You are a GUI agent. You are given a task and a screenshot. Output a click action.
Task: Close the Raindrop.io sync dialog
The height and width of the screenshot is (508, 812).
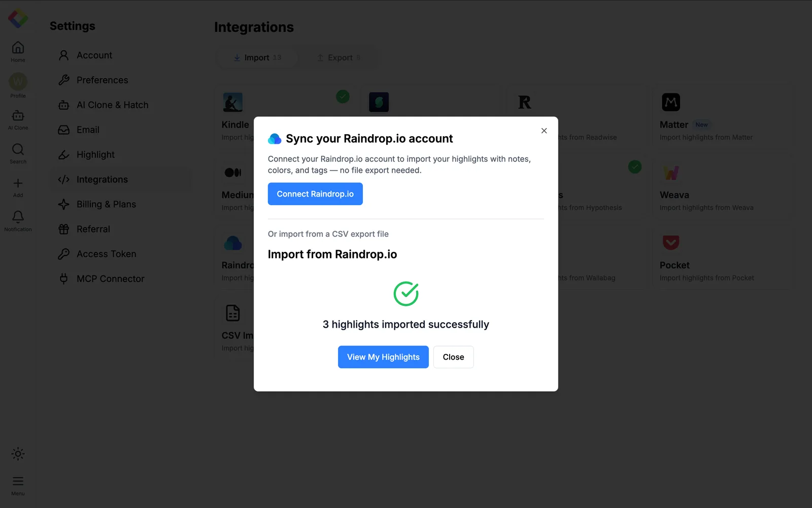tap(544, 131)
